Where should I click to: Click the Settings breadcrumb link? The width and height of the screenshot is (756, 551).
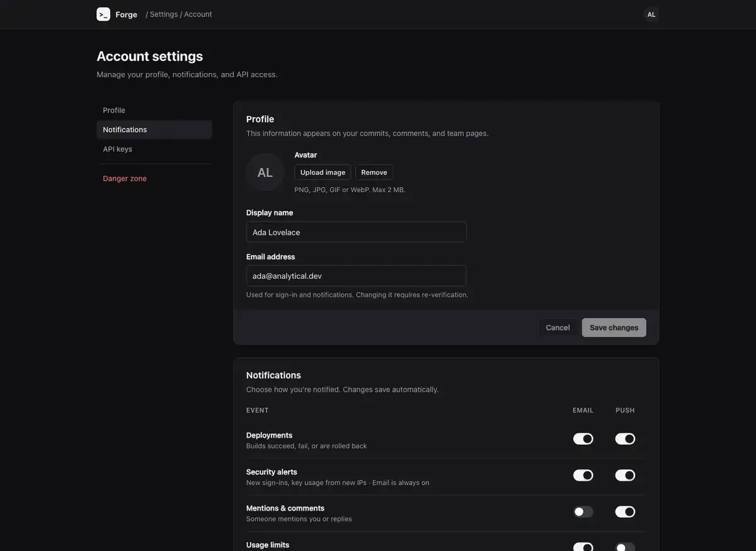click(164, 14)
